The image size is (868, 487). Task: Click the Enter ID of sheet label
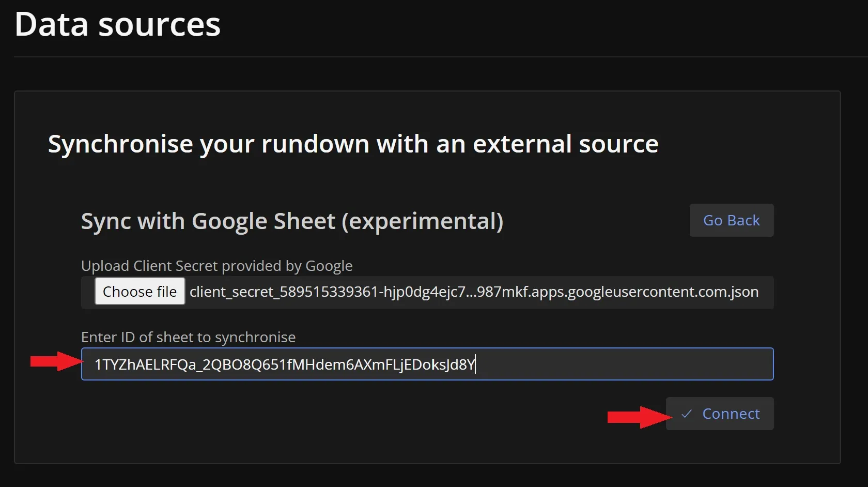pos(188,337)
